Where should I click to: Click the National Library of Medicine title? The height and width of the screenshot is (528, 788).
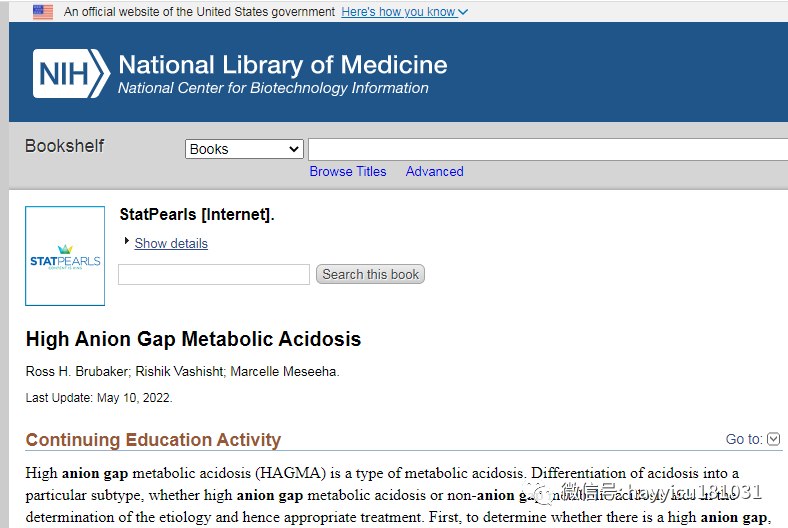pos(283,65)
